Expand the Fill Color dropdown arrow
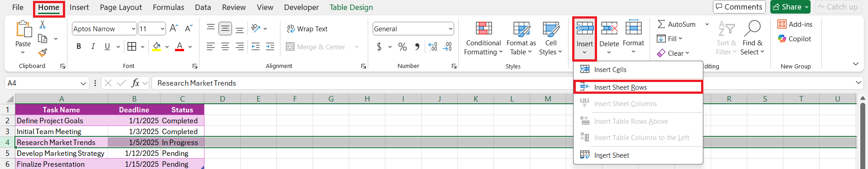Image resolution: width=868 pixels, height=169 pixels. click(x=167, y=46)
